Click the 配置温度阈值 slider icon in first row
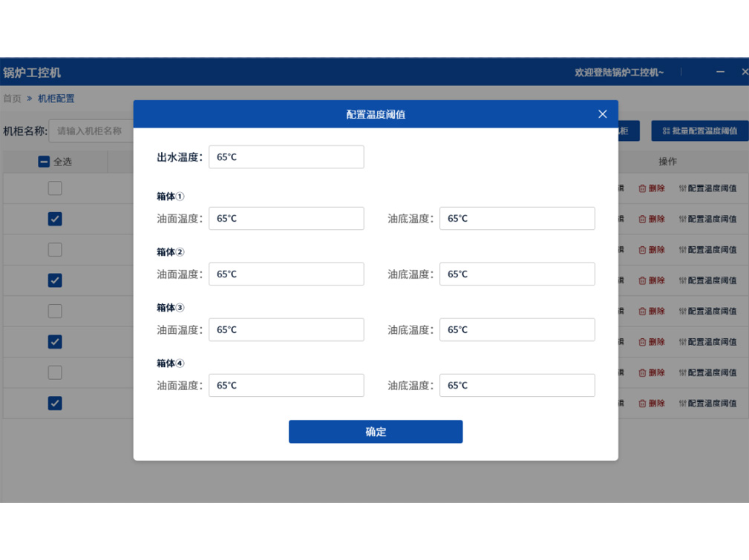This screenshot has height=560, width=749. click(x=682, y=188)
